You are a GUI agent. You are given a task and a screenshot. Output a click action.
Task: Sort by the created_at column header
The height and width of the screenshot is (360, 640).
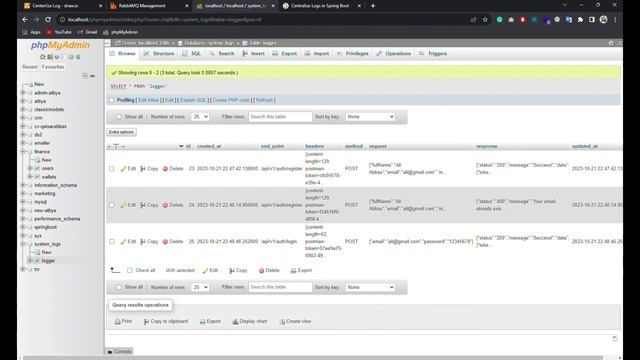[x=209, y=146]
